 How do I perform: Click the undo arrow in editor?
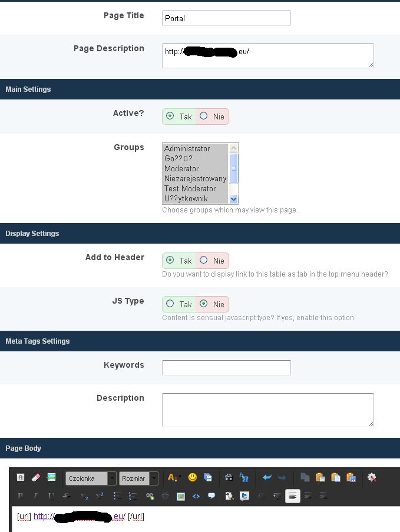point(267,478)
